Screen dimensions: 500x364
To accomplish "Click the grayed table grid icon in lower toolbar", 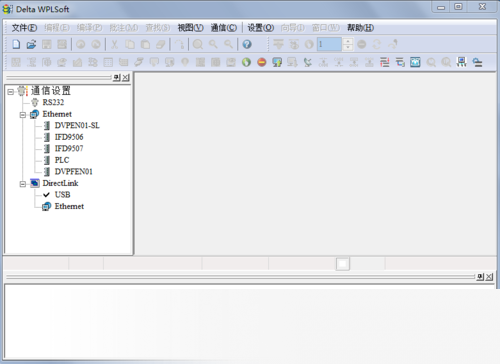I will click(108, 62).
